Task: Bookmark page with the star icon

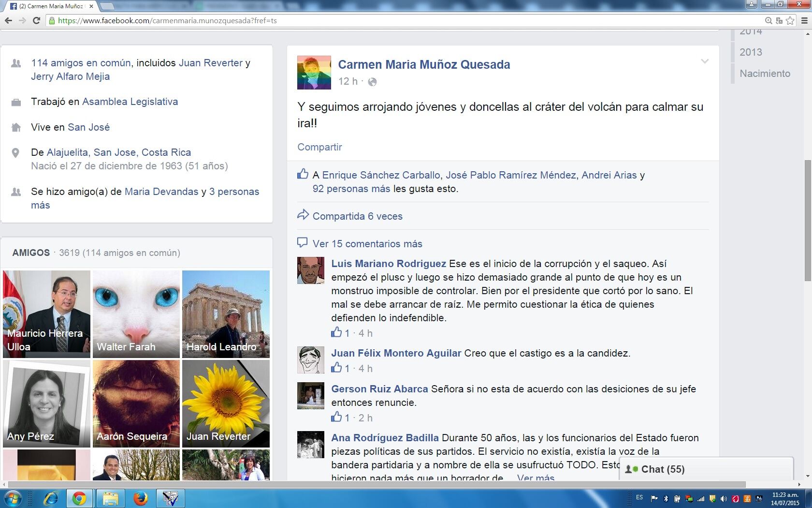Action: [790, 20]
